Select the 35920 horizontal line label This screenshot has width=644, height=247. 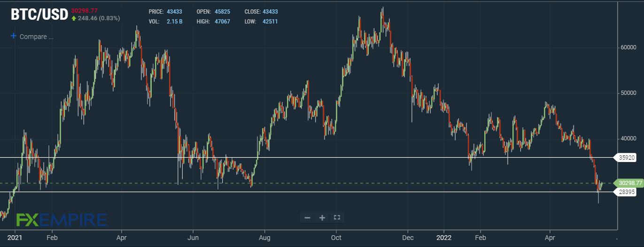626,158
